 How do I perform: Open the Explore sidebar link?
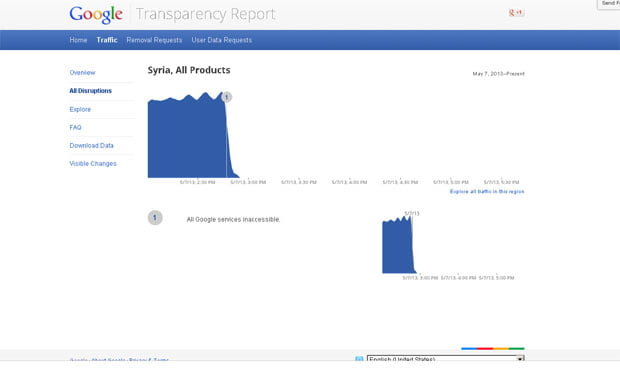[80, 109]
